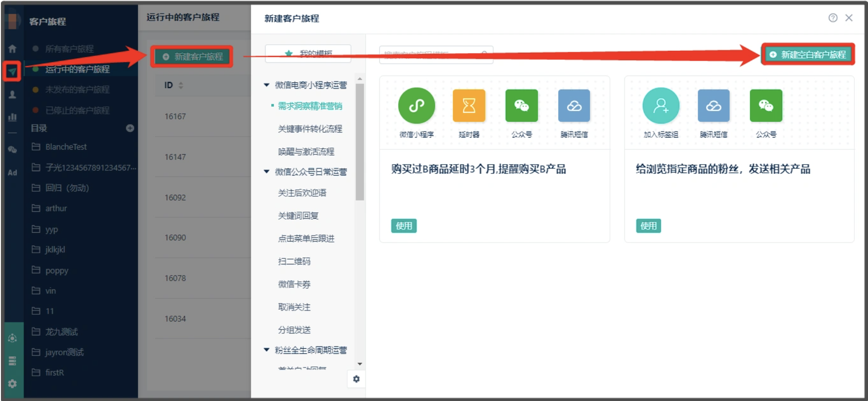Click the search magnifier icon in template search
This screenshot has width=868, height=401.
[x=484, y=54]
